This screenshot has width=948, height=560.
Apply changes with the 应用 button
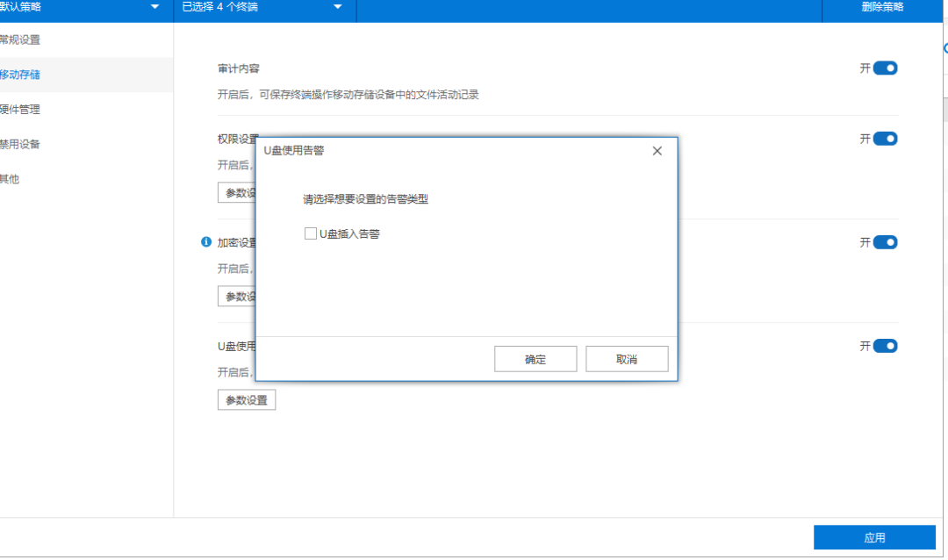click(875, 536)
